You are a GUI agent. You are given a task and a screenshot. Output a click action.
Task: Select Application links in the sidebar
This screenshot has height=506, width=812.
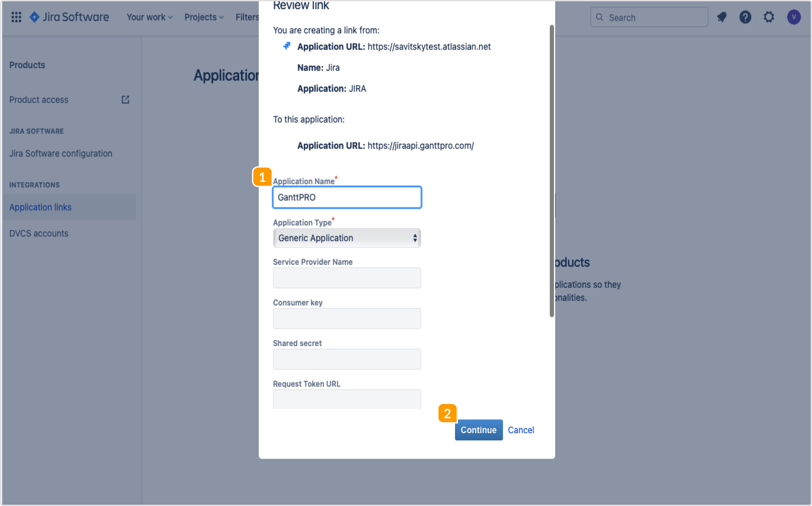click(x=40, y=207)
